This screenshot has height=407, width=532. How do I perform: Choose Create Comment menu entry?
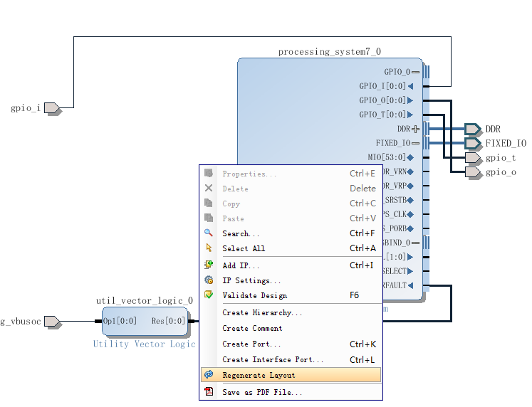(x=291, y=328)
